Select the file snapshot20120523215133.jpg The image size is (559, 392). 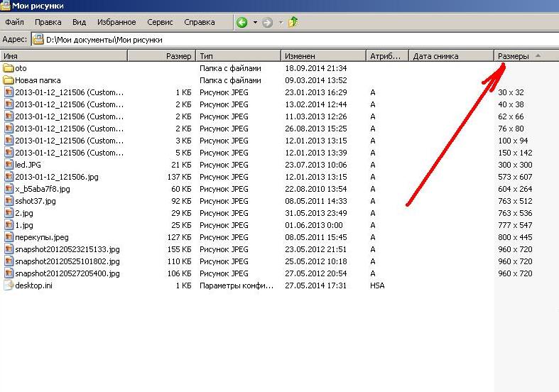pos(67,249)
